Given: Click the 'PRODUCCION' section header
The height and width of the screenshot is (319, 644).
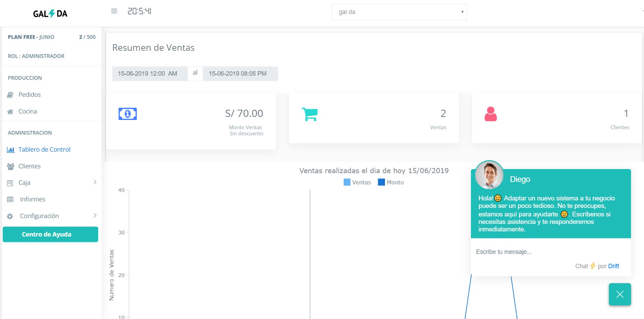Looking at the screenshot, I should 25,78.
